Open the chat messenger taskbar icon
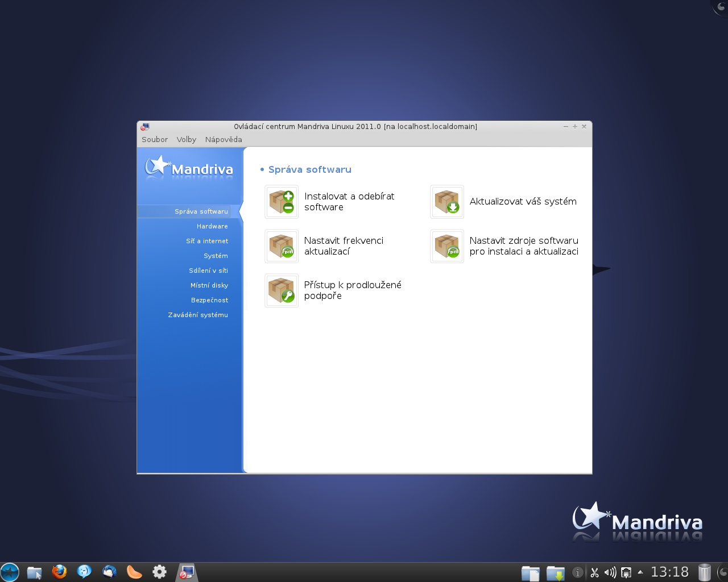Image resolution: width=728 pixels, height=582 pixels. (x=84, y=572)
